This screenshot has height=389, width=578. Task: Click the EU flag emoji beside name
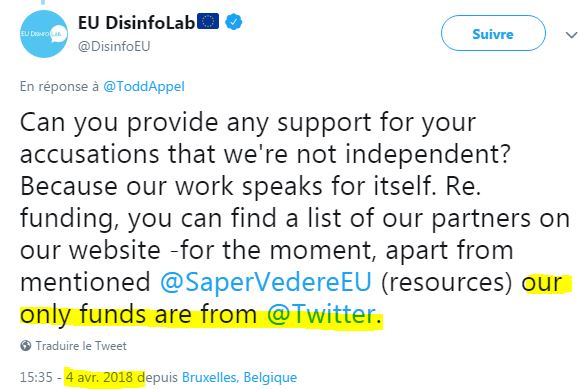(208, 21)
